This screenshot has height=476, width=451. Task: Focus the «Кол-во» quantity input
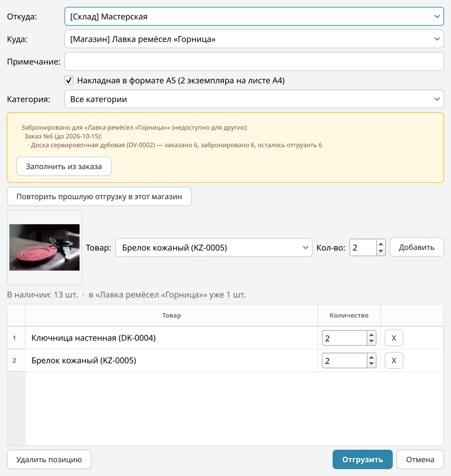click(363, 247)
